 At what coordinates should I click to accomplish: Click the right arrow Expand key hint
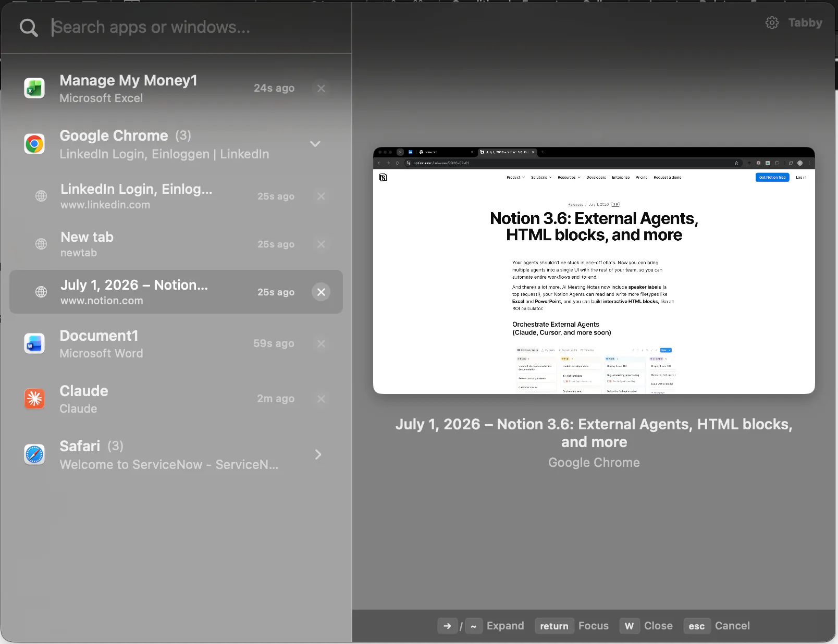coord(447,626)
